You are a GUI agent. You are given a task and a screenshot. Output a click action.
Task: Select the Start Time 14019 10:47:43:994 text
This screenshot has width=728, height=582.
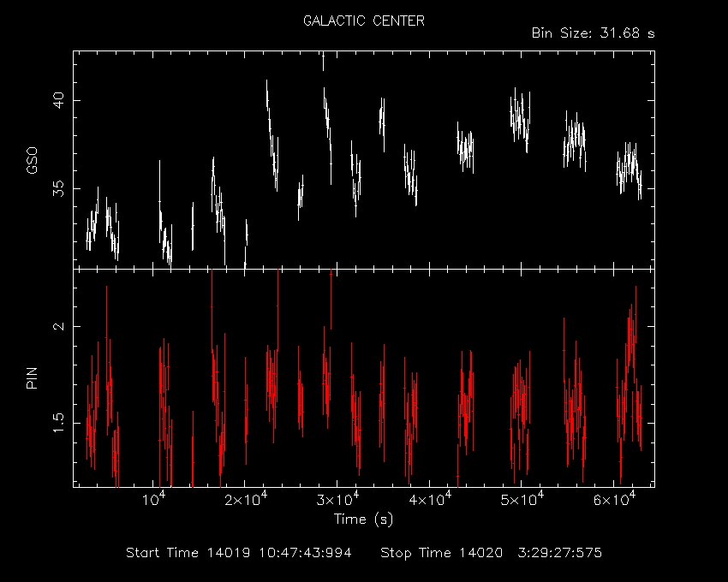239,553
